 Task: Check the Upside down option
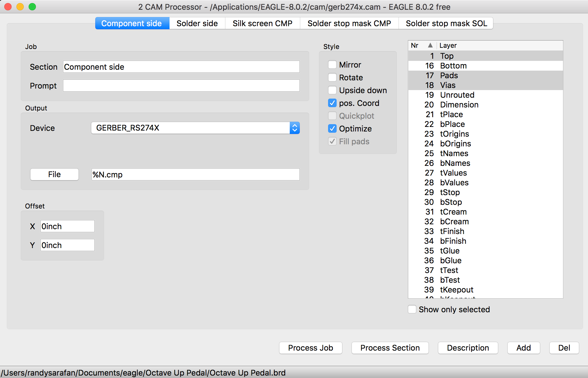coord(332,90)
